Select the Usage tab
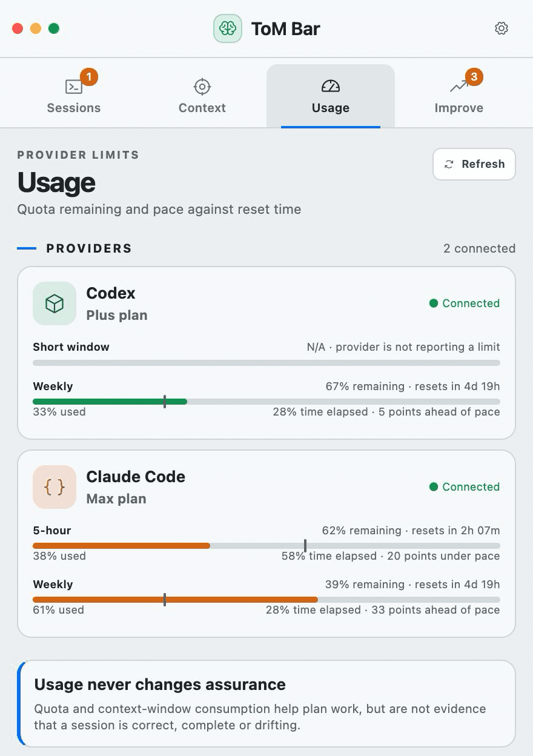533x756 pixels. [x=331, y=96]
